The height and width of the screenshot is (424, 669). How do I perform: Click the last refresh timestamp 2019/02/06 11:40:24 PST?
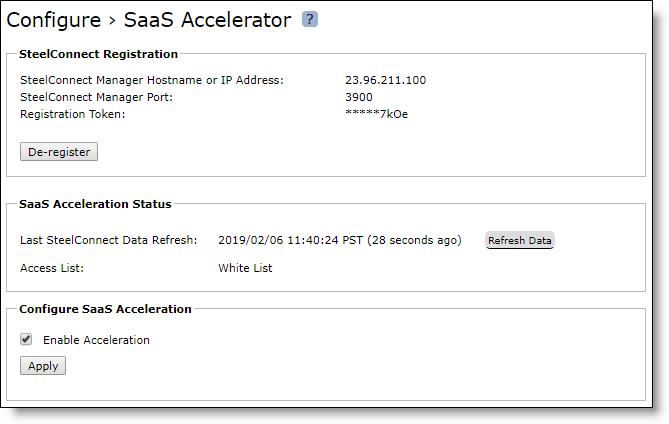click(x=291, y=240)
